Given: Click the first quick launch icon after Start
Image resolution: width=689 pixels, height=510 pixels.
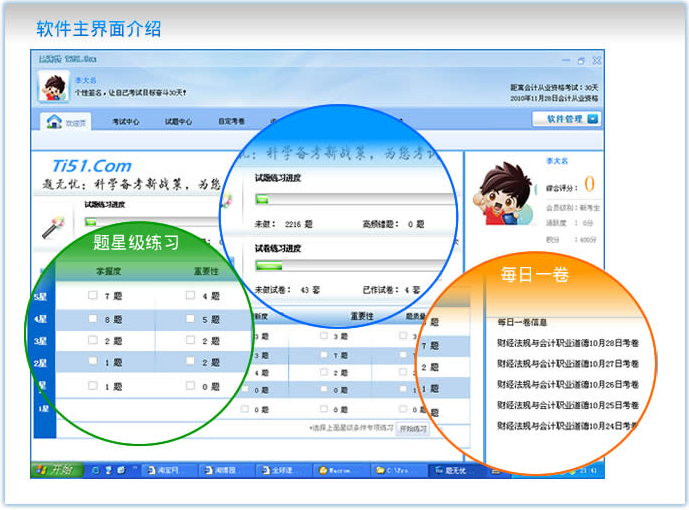Looking at the screenshot, I should 95,470.
